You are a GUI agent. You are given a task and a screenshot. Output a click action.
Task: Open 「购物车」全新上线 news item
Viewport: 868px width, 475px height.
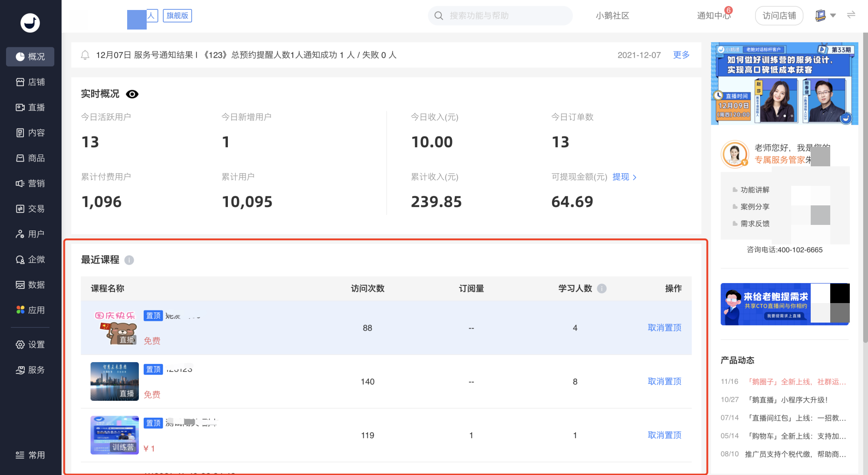click(x=796, y=436)
